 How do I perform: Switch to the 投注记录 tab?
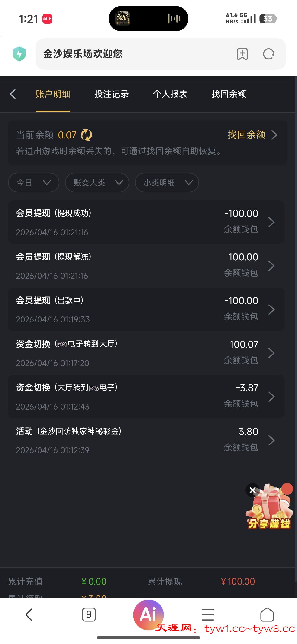(x=112, y=94)
